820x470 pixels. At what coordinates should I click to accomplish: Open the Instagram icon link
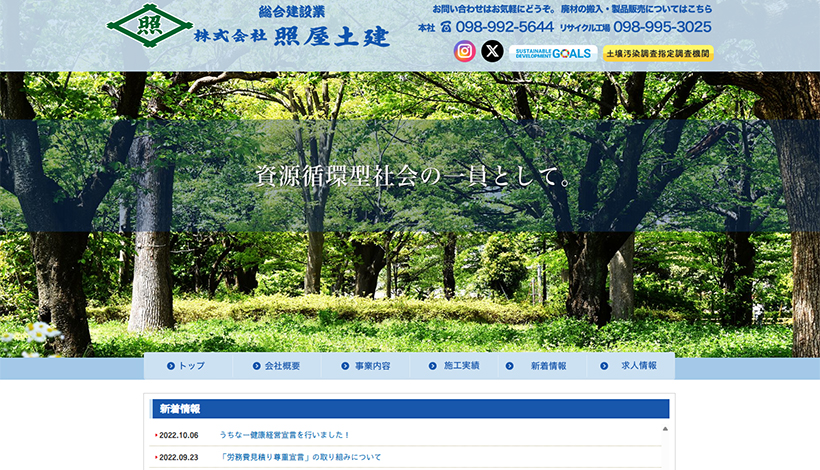coord(465,51)
